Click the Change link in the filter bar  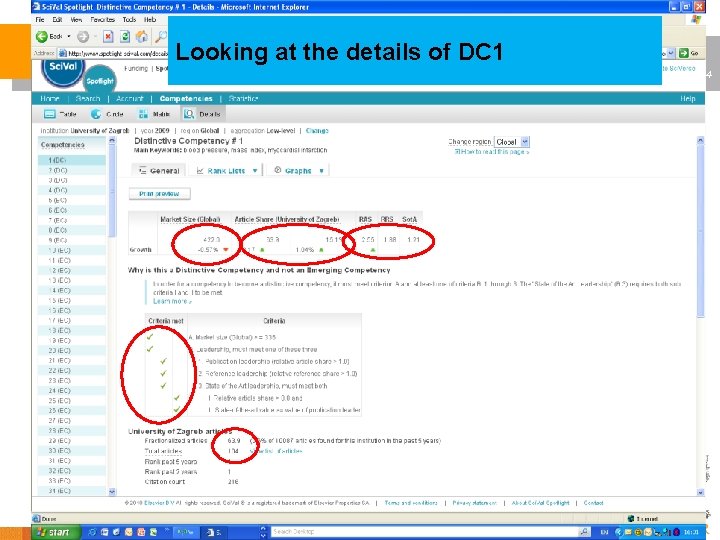coord(317,131)
